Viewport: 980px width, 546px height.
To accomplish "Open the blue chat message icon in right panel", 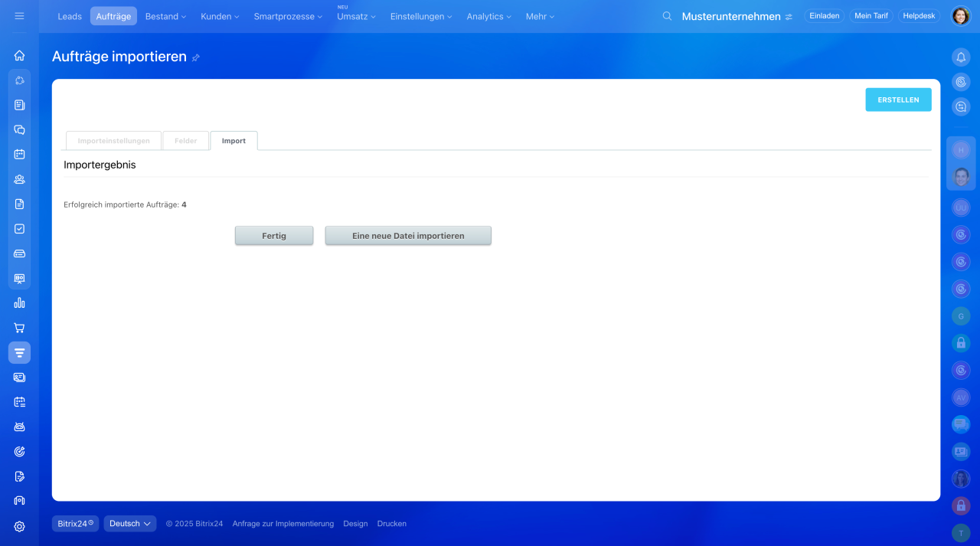I will coord(961,424).
